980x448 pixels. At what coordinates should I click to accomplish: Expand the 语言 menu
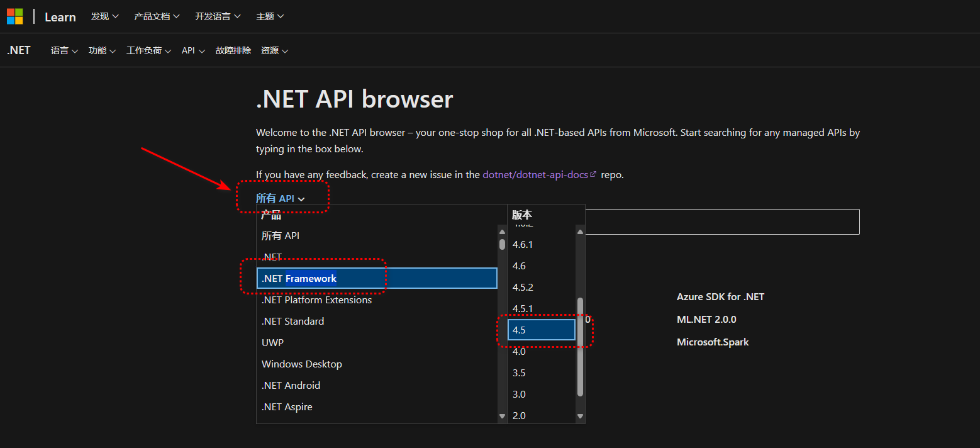point(64,50)
